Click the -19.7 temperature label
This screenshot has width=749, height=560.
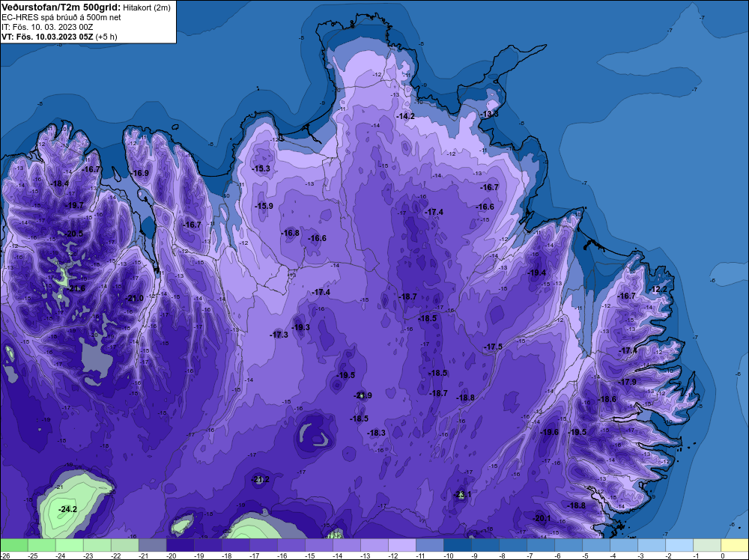point(74,205)
